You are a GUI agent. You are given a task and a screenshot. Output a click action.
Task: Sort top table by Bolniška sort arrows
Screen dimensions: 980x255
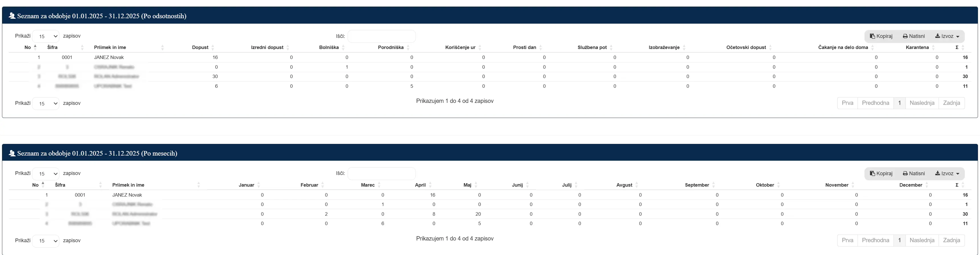coord(343,48)
